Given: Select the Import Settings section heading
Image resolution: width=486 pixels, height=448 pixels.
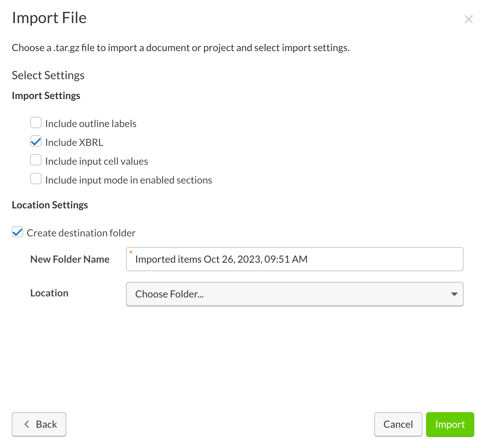Looking at the screenshot, I should pos(46,95).
